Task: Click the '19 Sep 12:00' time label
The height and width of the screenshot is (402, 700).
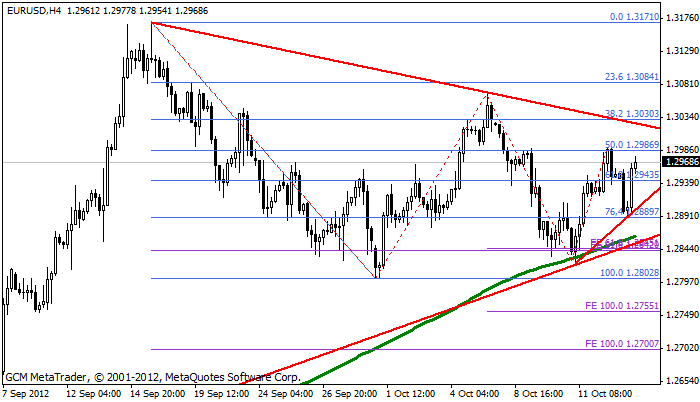Action: [x=222, y=394]
